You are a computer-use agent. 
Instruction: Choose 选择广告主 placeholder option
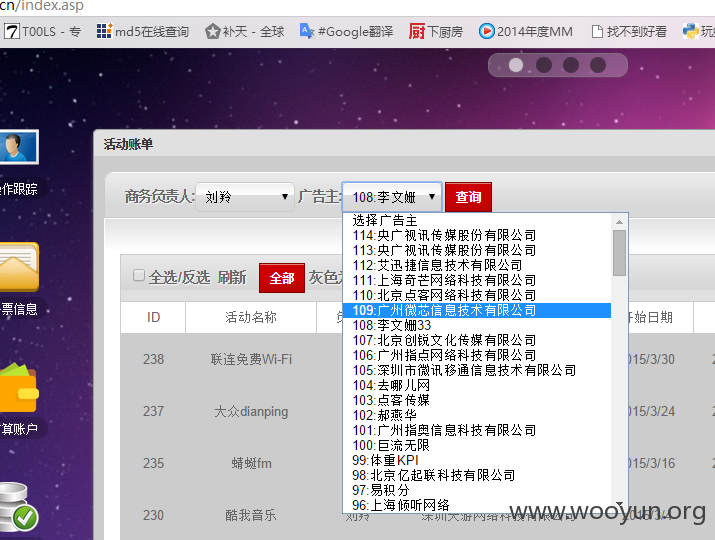(x=477, y=220)
